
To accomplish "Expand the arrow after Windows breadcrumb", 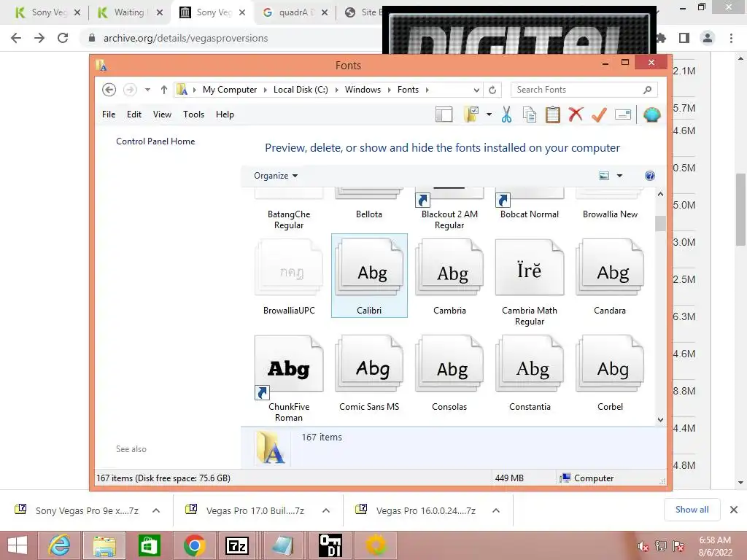I will (390, 90).
